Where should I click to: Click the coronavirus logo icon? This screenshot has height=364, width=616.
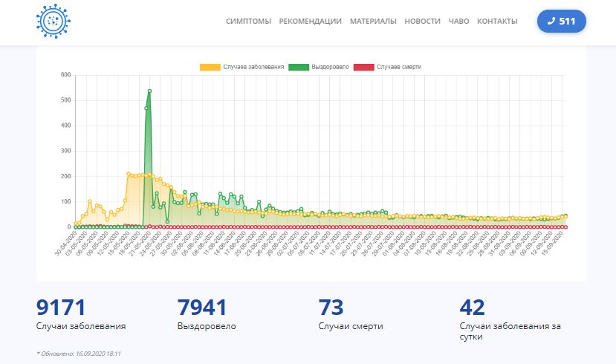coord(51,22)
